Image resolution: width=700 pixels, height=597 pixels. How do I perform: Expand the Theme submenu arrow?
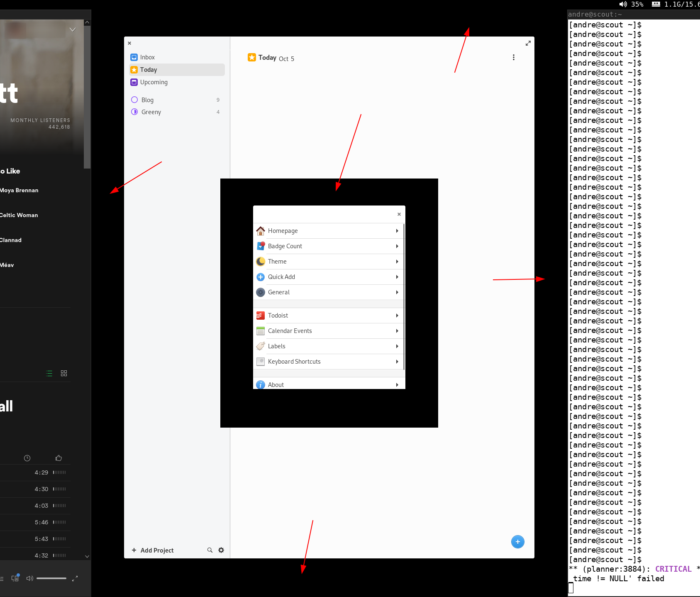click(x=397, y=262)
